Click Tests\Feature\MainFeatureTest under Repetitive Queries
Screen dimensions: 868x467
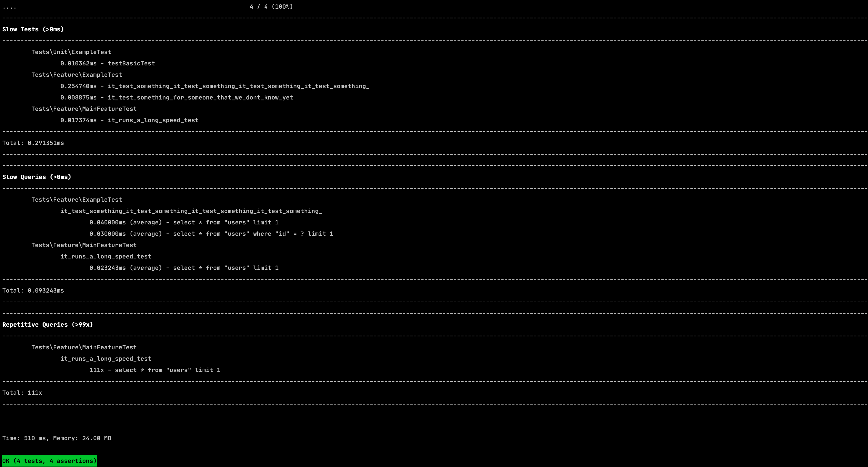tap(84, 348)
